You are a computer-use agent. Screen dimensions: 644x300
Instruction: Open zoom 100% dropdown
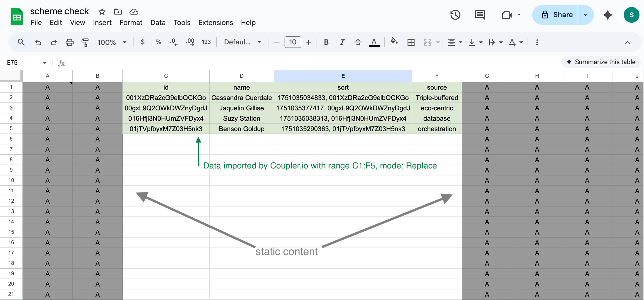click(x=112, y=42)
